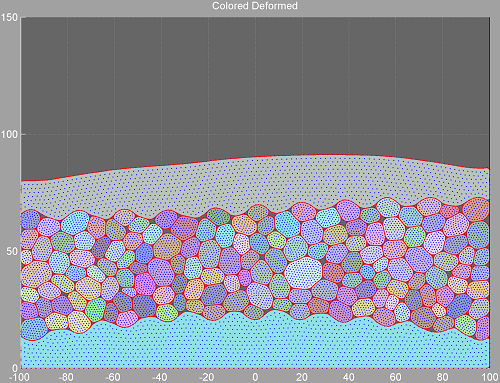Click the x-axis tick label -80
The image size is (500, 383).
point(66,377)
